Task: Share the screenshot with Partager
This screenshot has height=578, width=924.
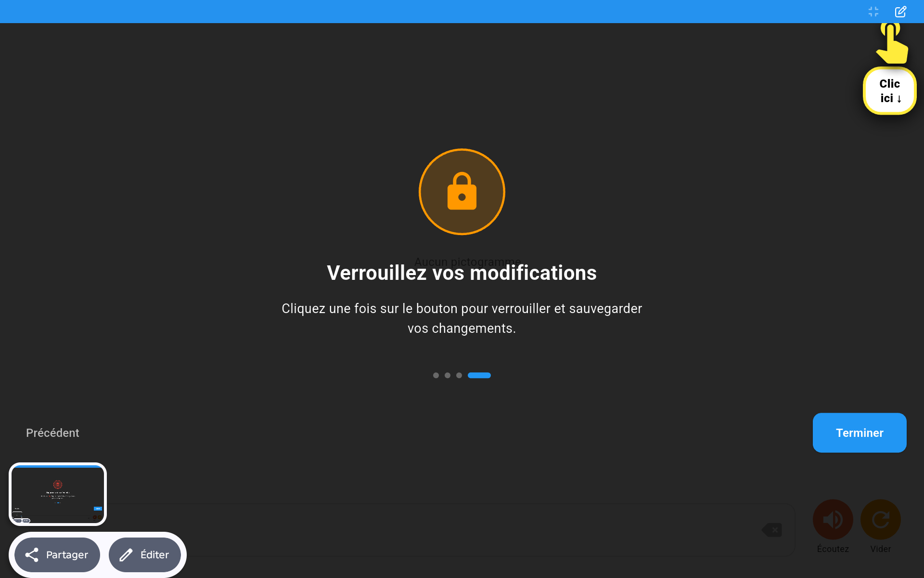Action: pos(57,555)
